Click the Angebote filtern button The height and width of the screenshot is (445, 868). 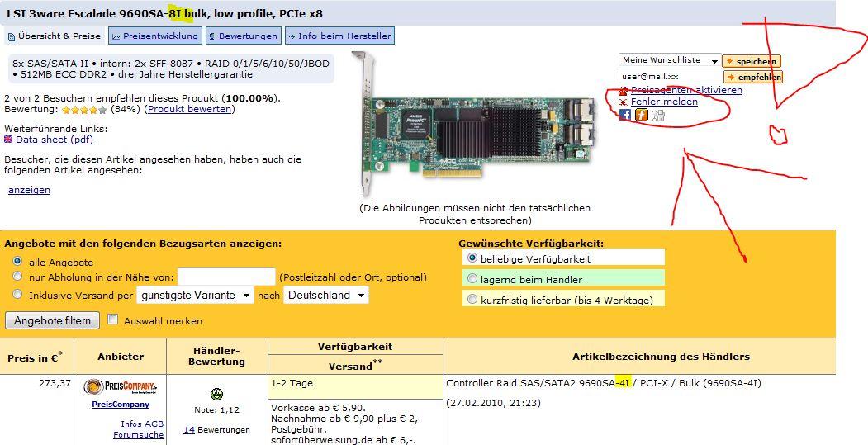[x=52, y=320]
